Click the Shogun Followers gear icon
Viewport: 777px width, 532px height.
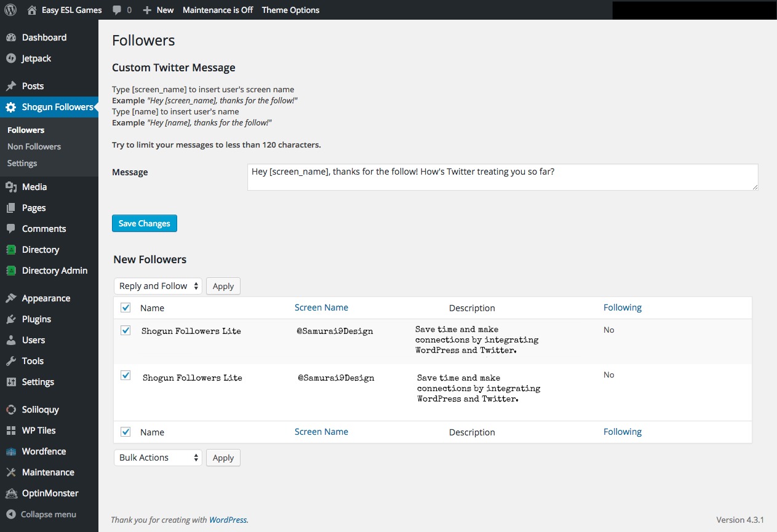11,107
